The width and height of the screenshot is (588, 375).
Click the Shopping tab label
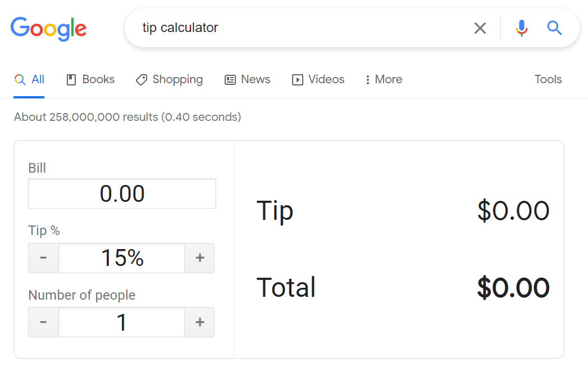pyautogui.click(x=176, y=79)
